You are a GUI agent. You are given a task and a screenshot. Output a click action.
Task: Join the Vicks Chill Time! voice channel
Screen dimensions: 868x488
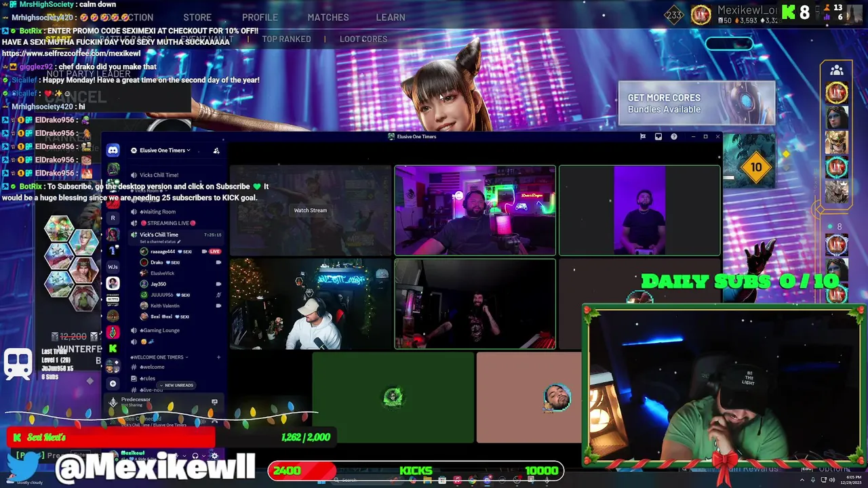(x=159, y=175)
